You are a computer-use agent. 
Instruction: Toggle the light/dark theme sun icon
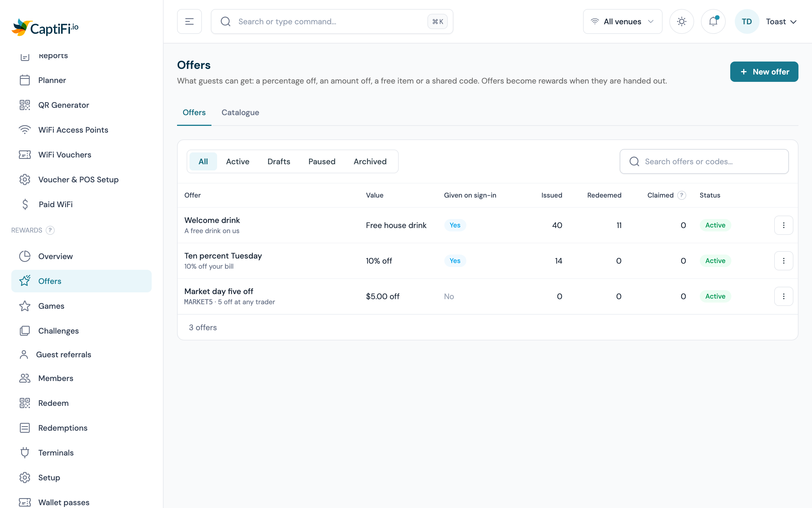tap(681, 21)
